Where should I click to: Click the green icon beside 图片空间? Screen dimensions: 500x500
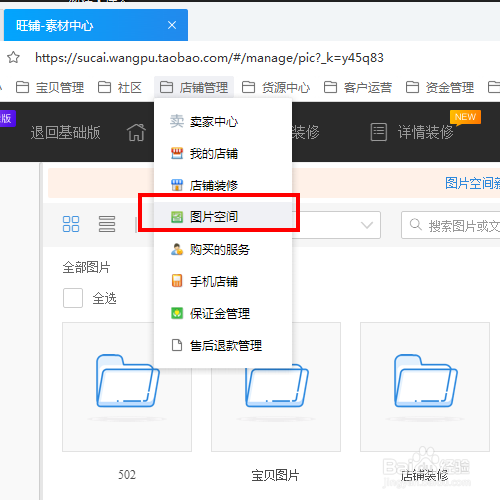[177, 217]
